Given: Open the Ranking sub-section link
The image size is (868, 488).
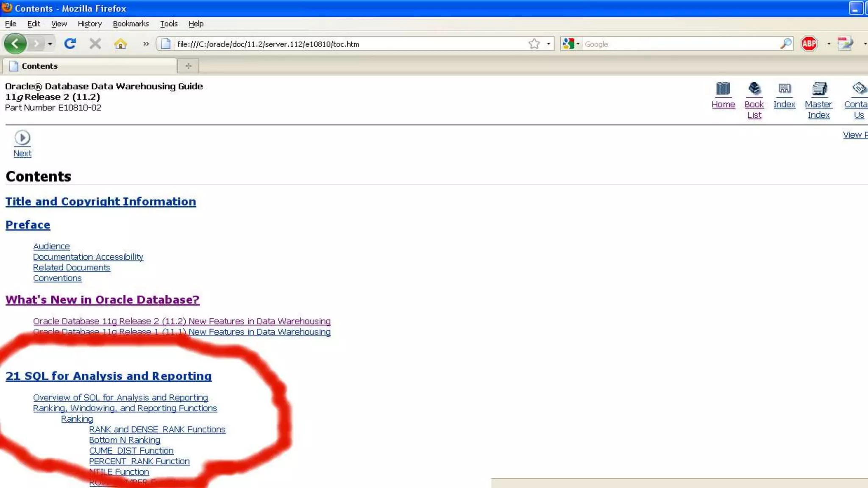Looking at the screenshot, I should coord(77,419).
